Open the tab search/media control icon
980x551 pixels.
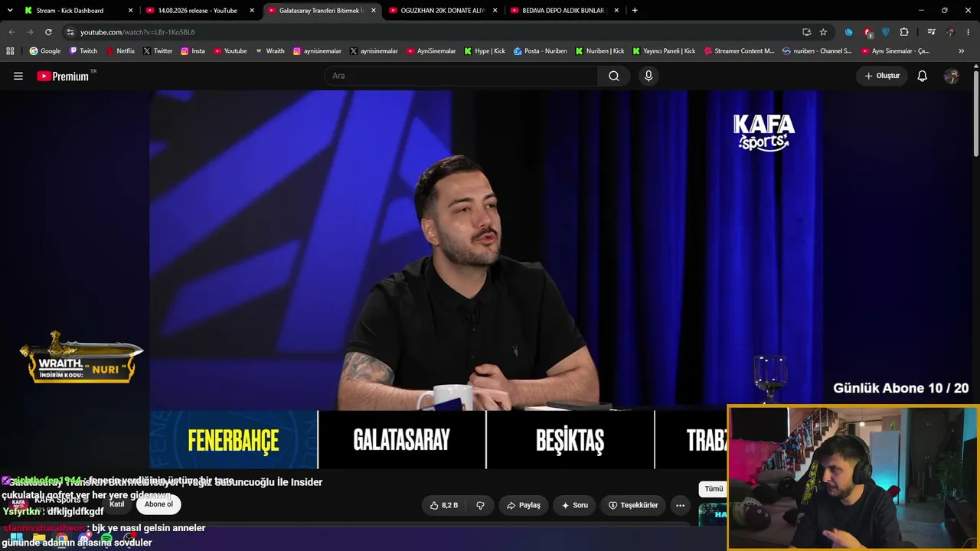click(931, 32)
